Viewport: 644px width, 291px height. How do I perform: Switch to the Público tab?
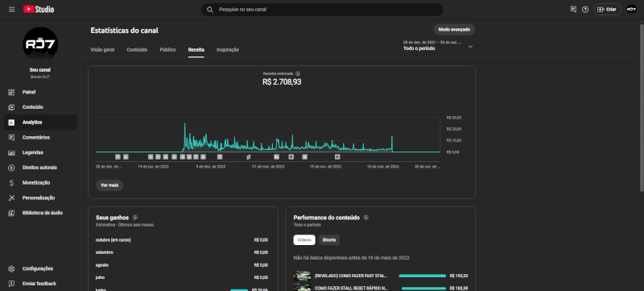[167, 50]
